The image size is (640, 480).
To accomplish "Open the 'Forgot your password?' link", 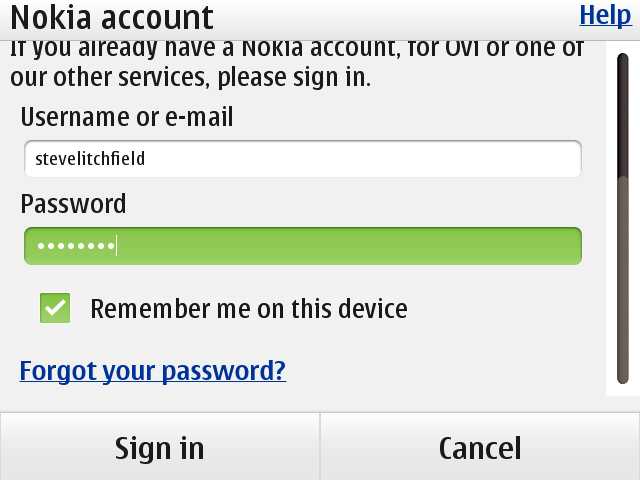I will pos(153,371).
